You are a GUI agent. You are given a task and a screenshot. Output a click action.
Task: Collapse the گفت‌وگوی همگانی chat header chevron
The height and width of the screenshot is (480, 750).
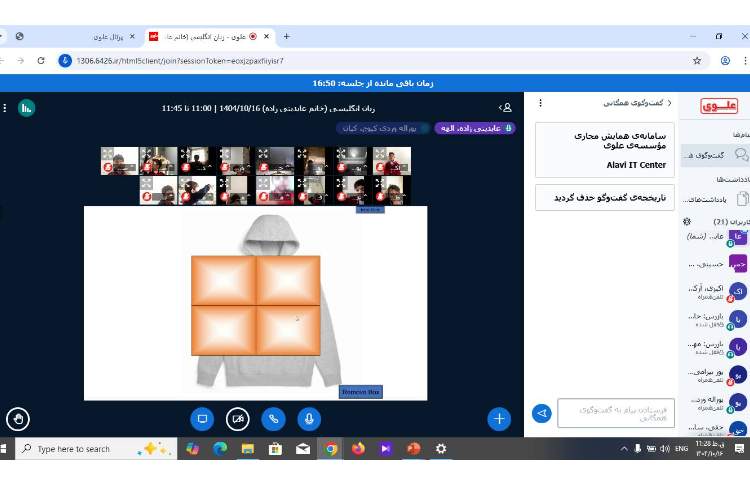(670, 103)
